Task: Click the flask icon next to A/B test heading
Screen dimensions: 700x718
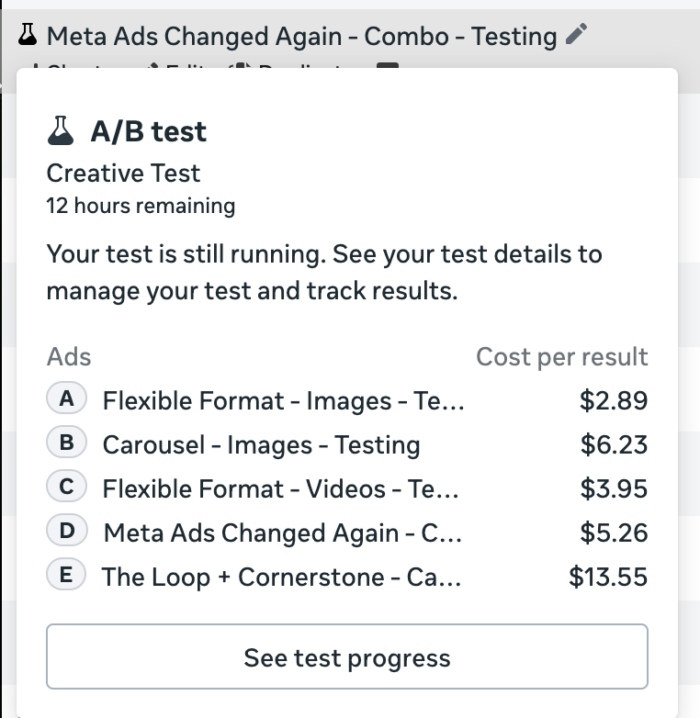Action: (x=62, y=131)
